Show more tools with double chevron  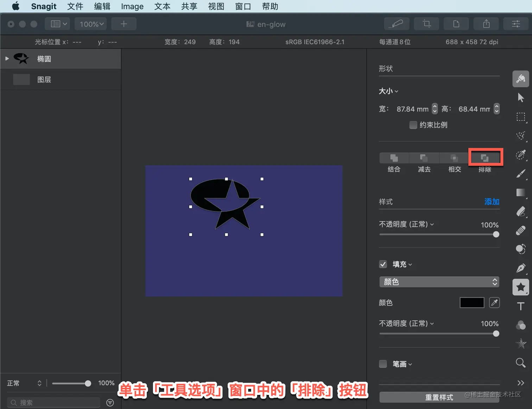521,383
